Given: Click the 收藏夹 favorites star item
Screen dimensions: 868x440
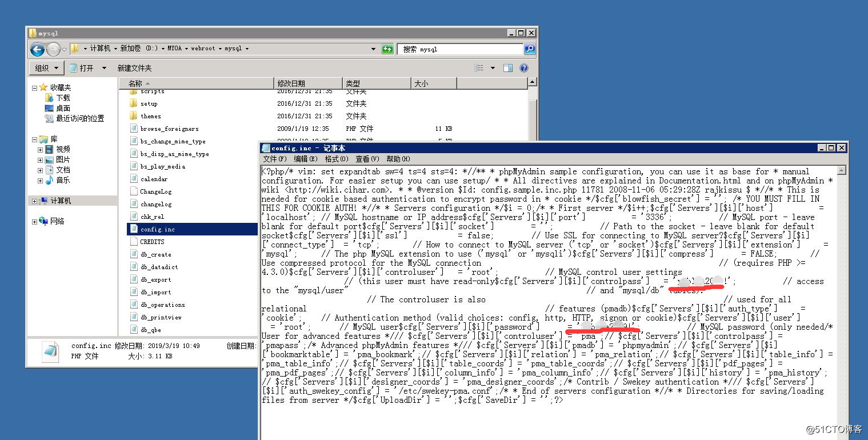Looking at the screenshot, I should [x=55, y=87].
